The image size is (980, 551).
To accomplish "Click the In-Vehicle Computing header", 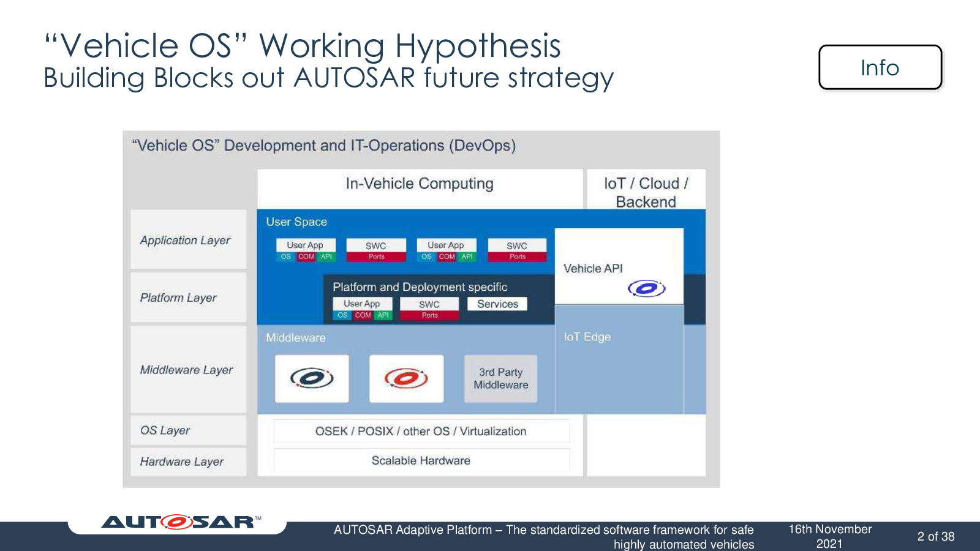I will point(420,184).
